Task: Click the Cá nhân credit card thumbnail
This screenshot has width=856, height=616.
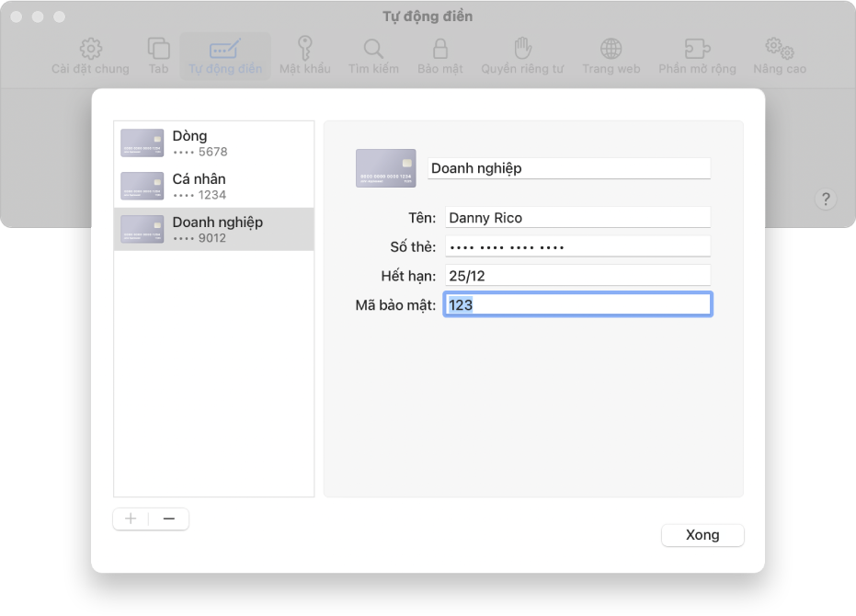Action: [x=142, y=187]
